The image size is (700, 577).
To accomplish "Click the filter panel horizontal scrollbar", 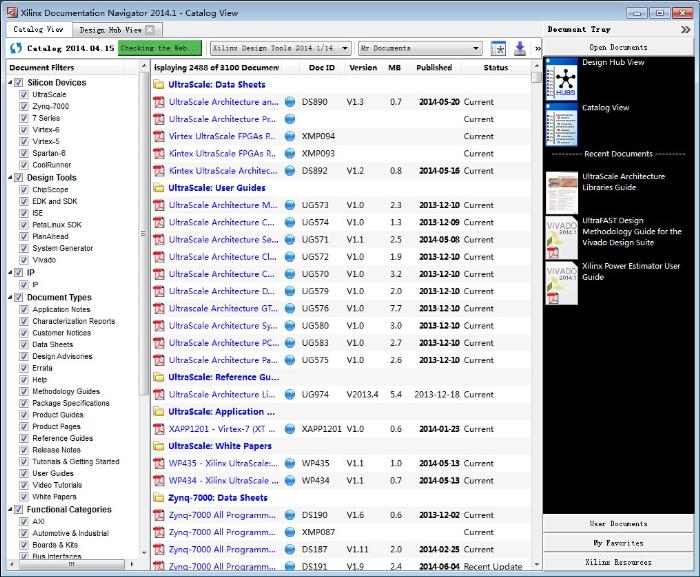I will click(71, 564).
